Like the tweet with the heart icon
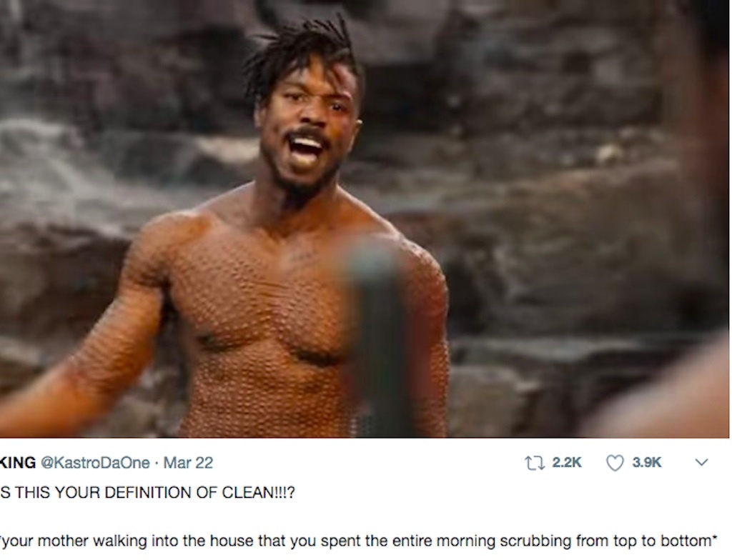Screen dimensions: 732x560 point(614,463)
